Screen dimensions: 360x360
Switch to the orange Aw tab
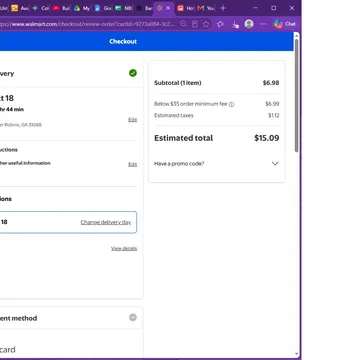click(x=20, y=8)
